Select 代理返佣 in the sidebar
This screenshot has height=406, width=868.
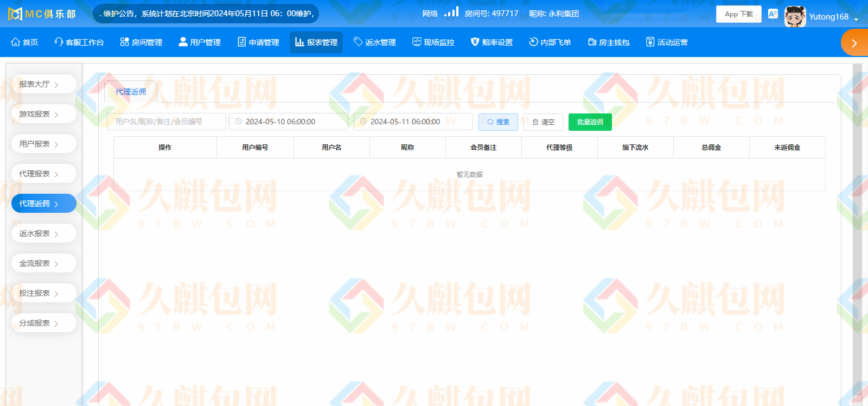[x=44, y=204]
